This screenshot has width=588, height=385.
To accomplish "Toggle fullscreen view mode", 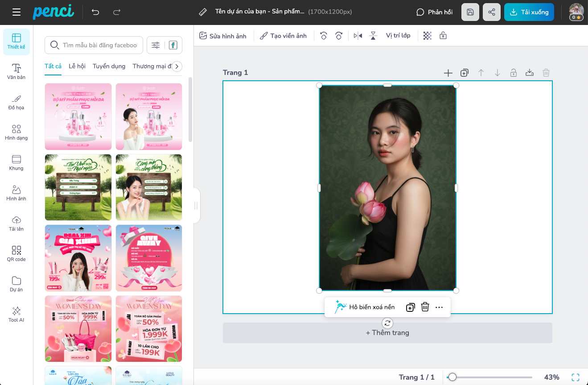I will (x=575, y=377).
